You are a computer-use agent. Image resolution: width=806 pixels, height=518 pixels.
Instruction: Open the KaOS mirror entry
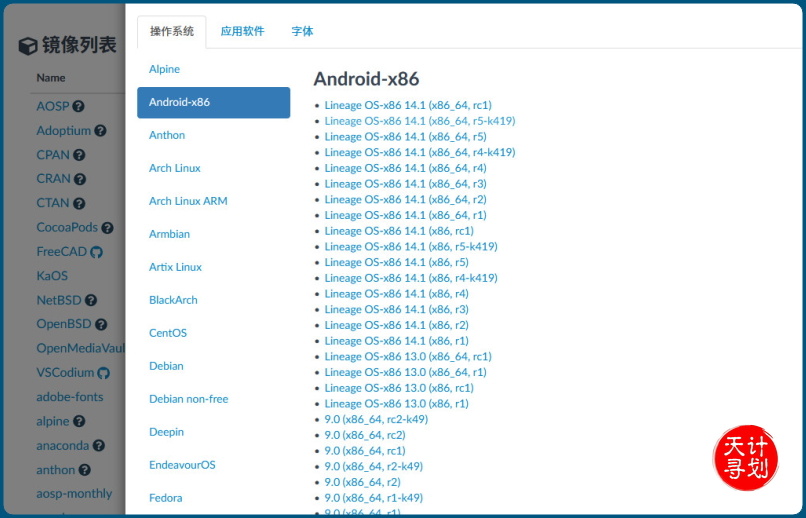point(52,276)
